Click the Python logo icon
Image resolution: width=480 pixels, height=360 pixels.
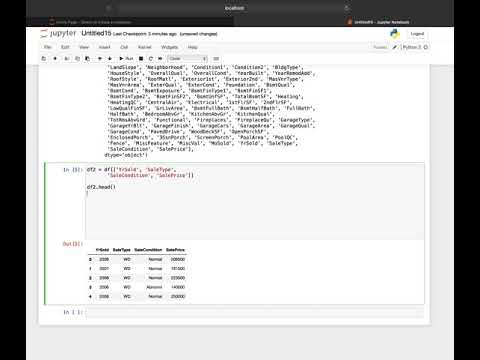pos(395,34)
